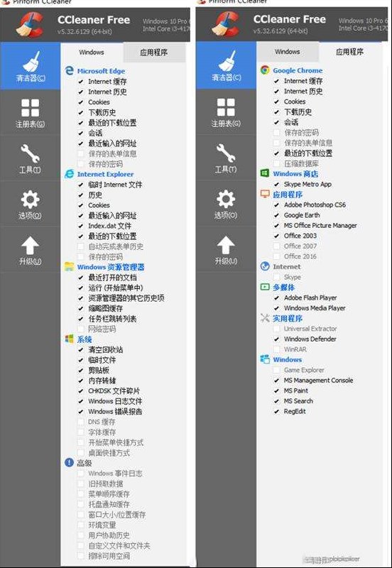Switch to Windows tab in right window
The height and width of the screenshot is (568, 392).
[x=288, y=51]
